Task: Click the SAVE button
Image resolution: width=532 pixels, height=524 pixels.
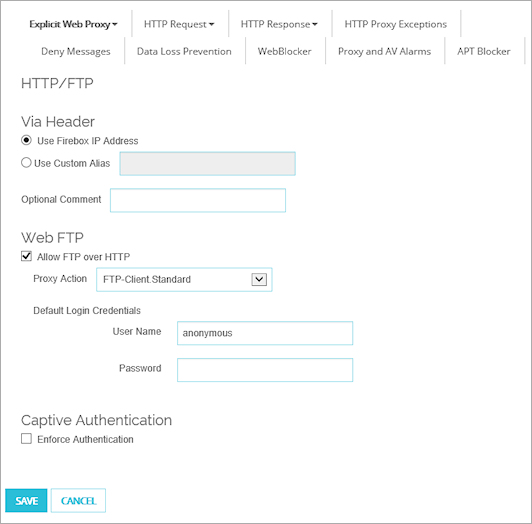Action: [x=26, y=501]
